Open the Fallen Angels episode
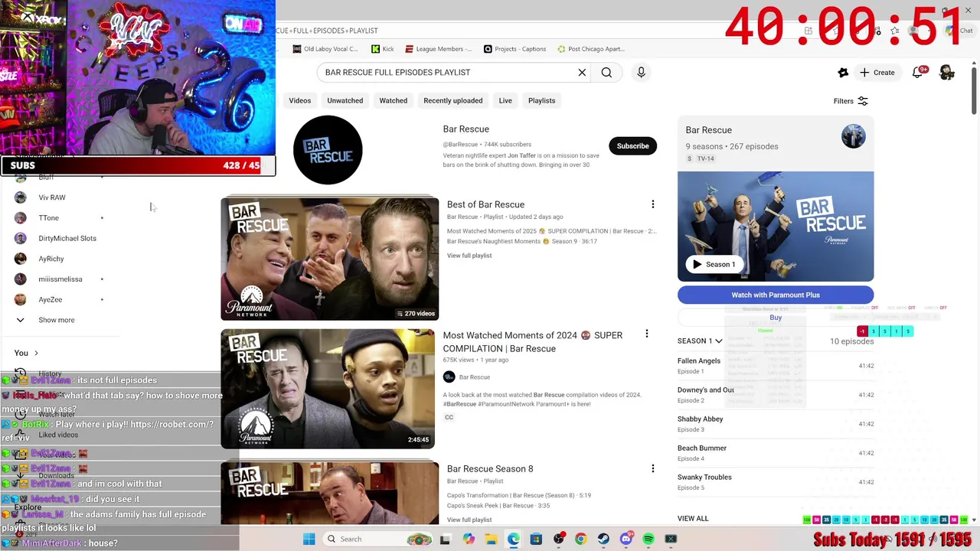This screenshot has height=551, width=980. point(776,366)
